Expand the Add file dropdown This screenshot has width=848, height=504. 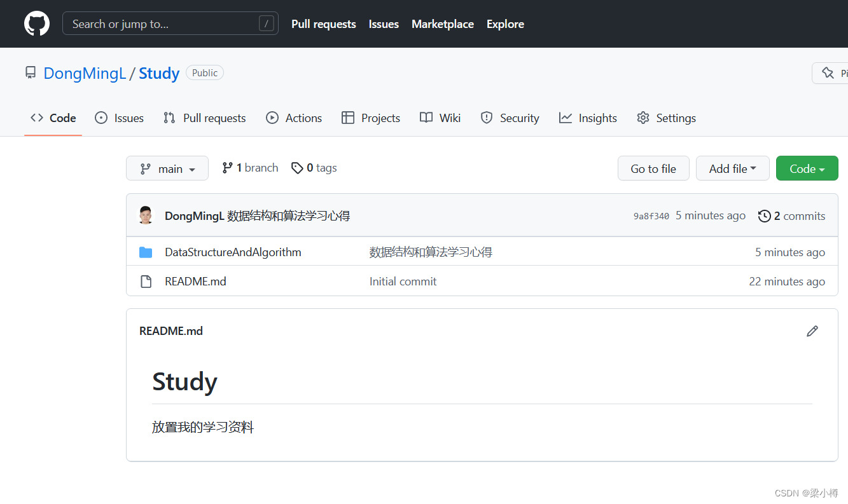(x=733, y=168)
